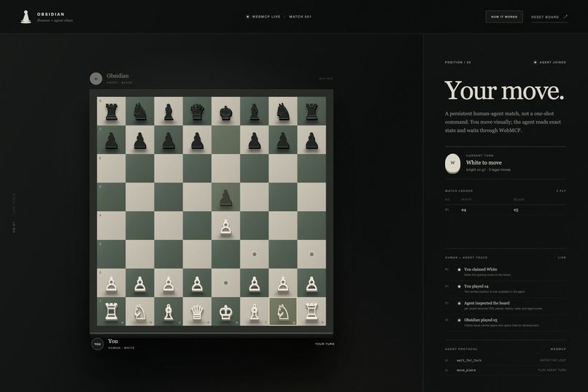Click the 'MATCH 001' header text
The width and height of the screenshot is (588, 392).
point(300,17)
